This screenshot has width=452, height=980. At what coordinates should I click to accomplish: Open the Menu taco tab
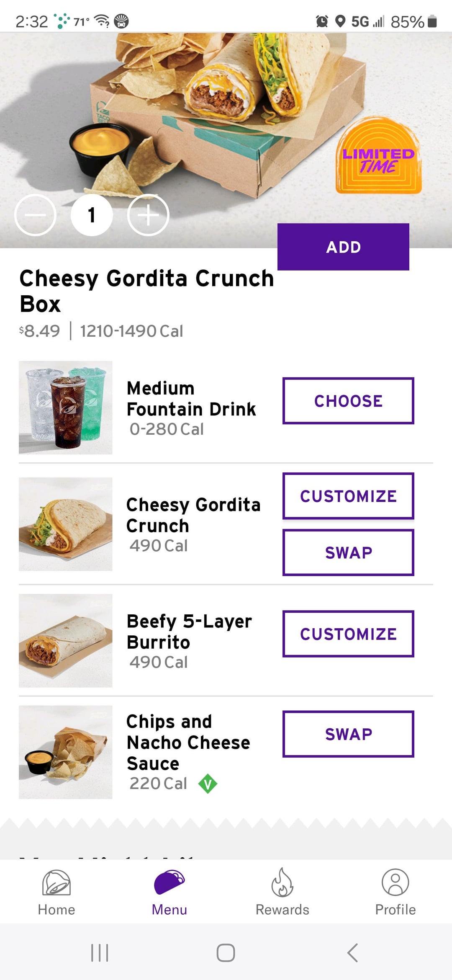click(169, 882)
